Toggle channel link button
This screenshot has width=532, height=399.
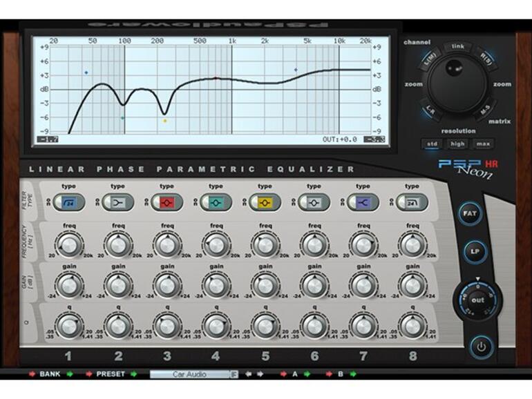[x=458, y=47]
